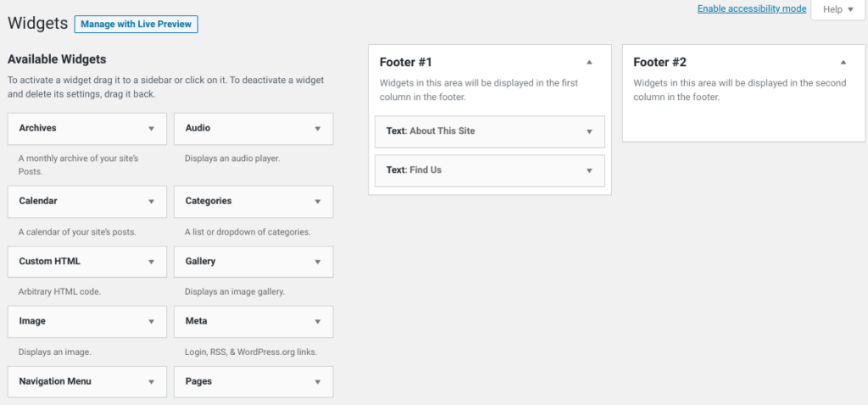868x405 pixels.
Task: Open the Calendar widget dropdown arrow
Action: (151, 202)
